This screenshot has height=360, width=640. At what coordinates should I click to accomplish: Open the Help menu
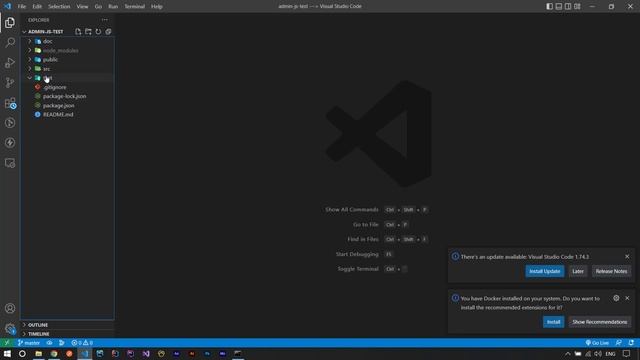pos(157,6)
